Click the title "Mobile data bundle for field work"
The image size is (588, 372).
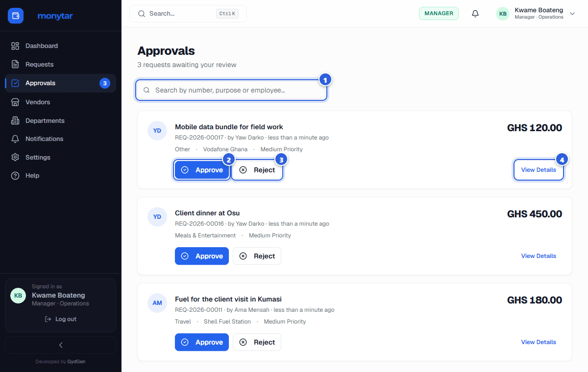pyautogui.click(x=229, y=127)
